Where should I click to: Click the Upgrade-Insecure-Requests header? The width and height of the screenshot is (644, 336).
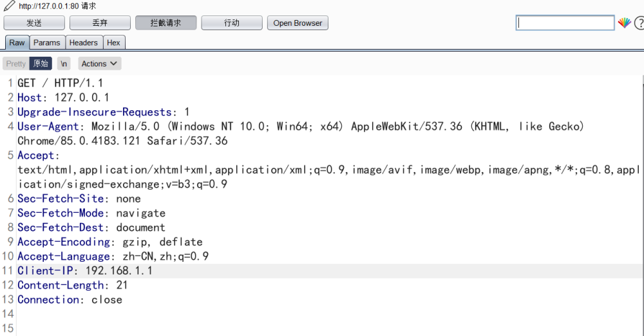[x=103, y=112]
